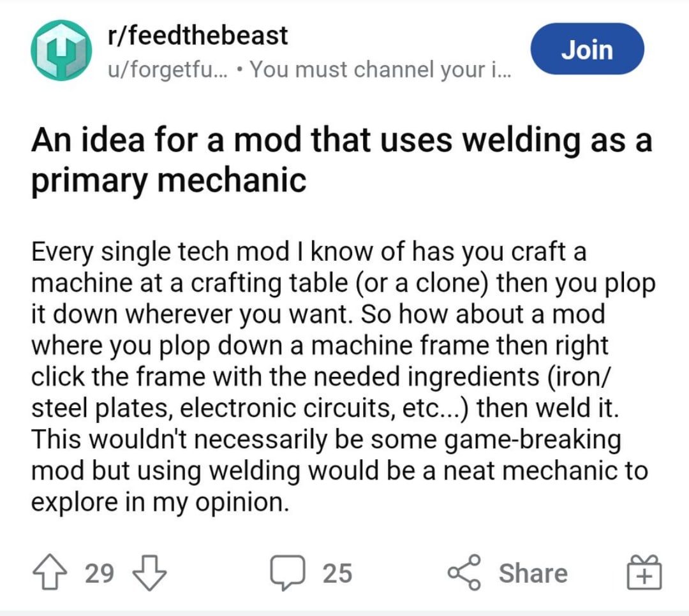Select the post body paragraph text

coord(343,376)
